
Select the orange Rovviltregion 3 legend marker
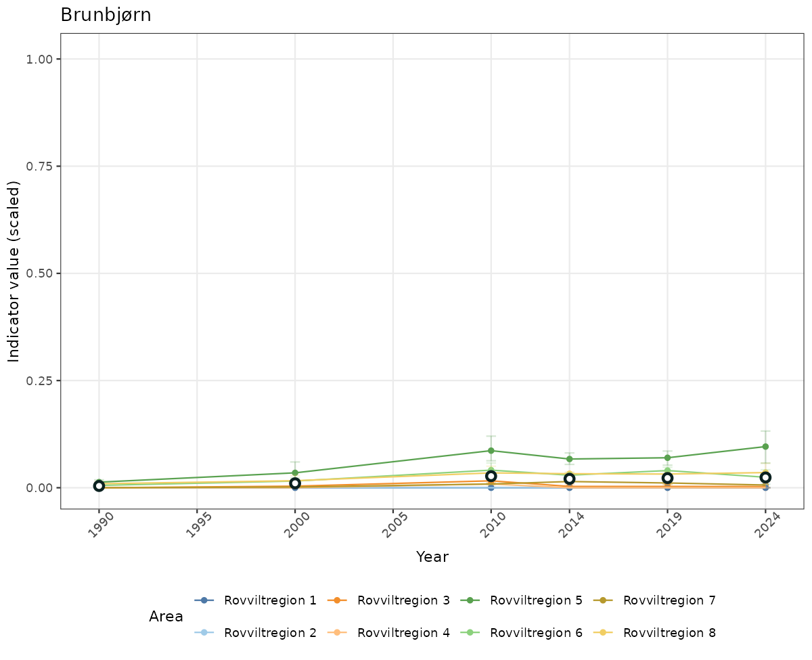337,600
